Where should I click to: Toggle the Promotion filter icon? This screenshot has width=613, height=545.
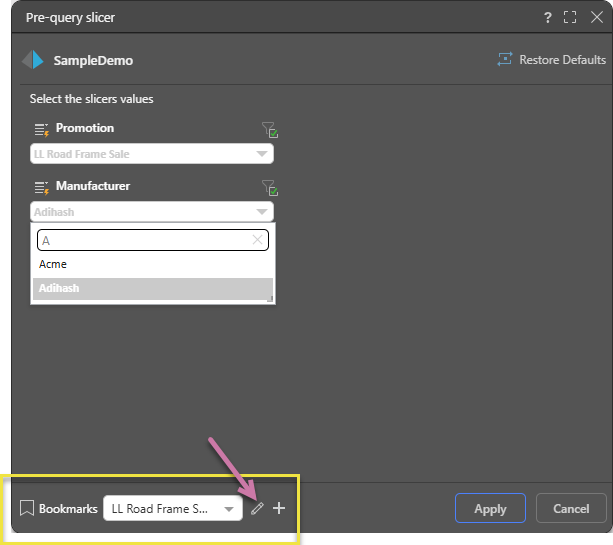tap(268, 130)
